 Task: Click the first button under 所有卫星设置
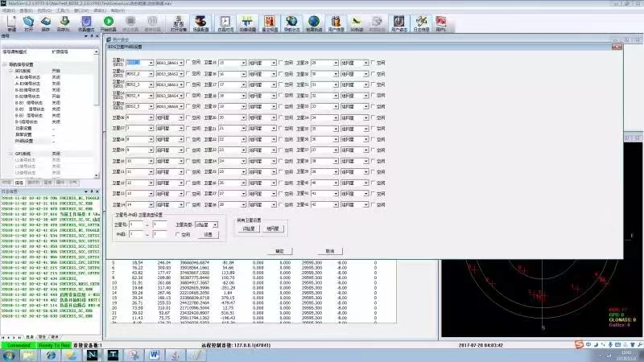coord(249,228)
